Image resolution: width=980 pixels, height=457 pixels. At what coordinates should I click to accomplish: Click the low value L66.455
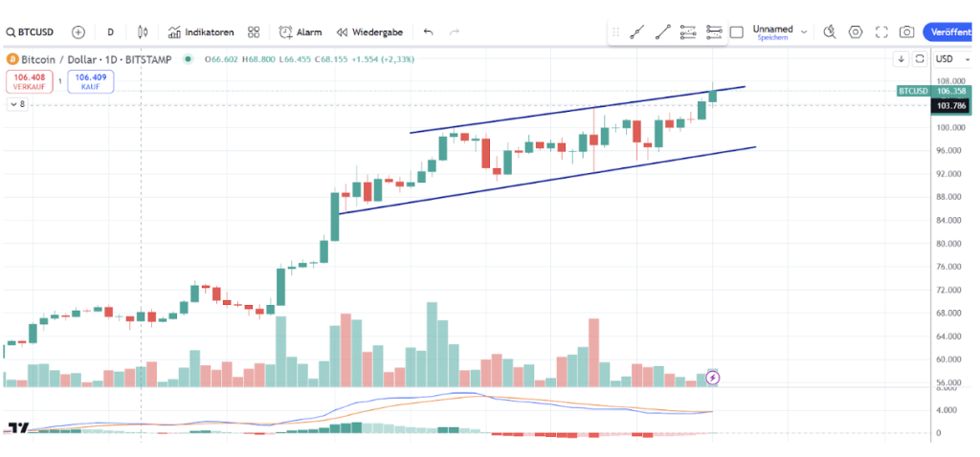click(x=295, y=59)
